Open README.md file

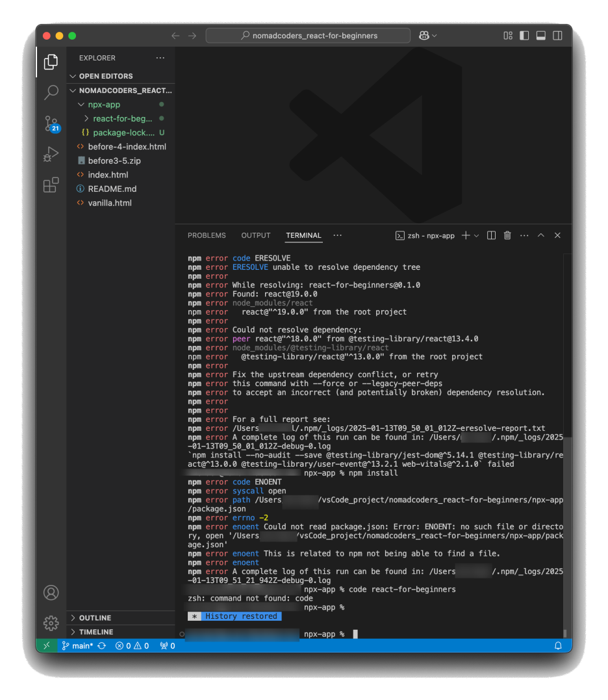120,189
